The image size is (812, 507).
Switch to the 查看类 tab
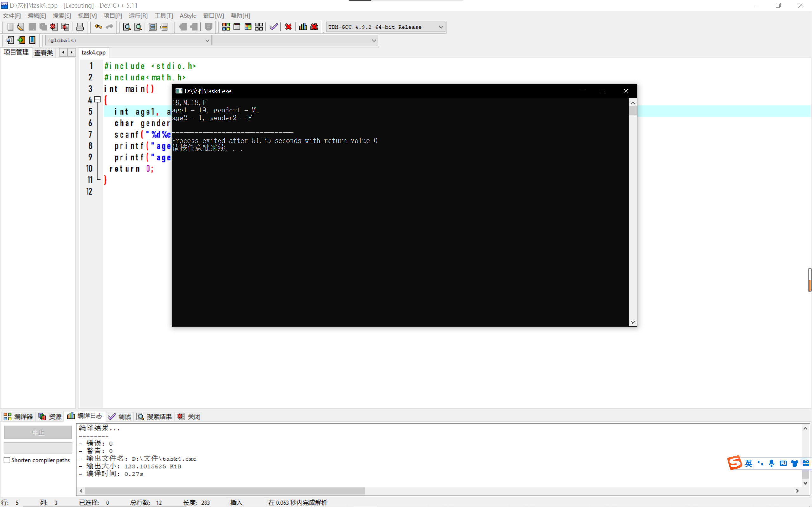43,53
